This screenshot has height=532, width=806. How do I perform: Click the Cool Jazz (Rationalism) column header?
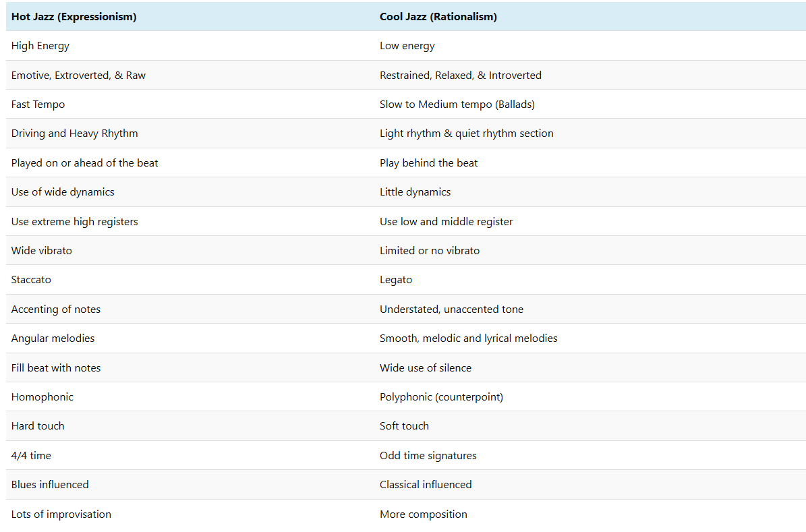point(438,17)
